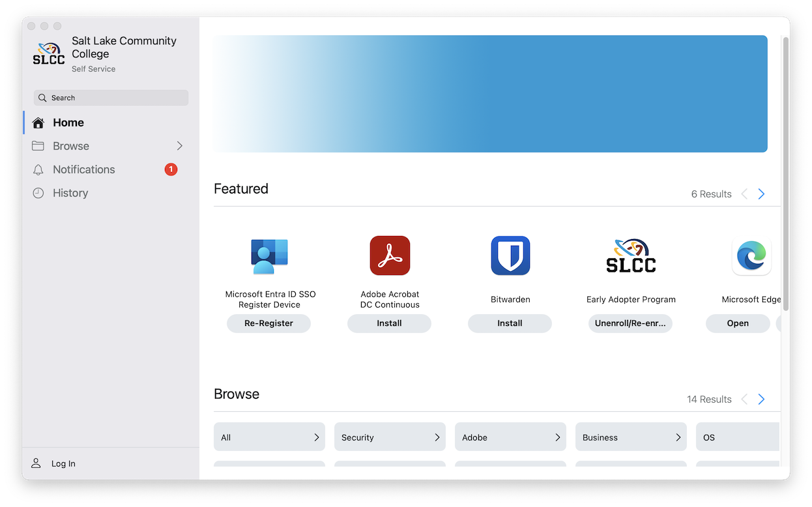Open the Business category tile
The image size is (812, 507).
[631, 437]
